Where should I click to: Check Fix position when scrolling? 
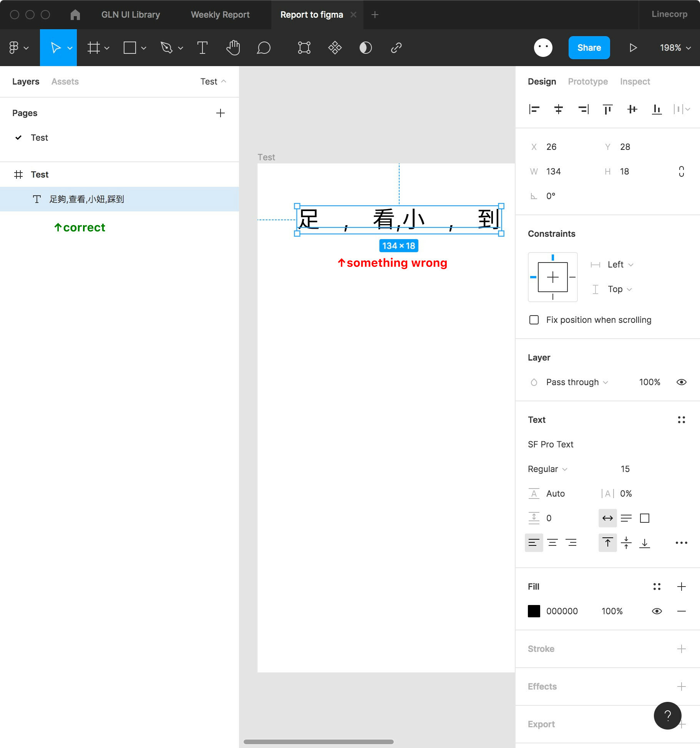click(534, 320)
